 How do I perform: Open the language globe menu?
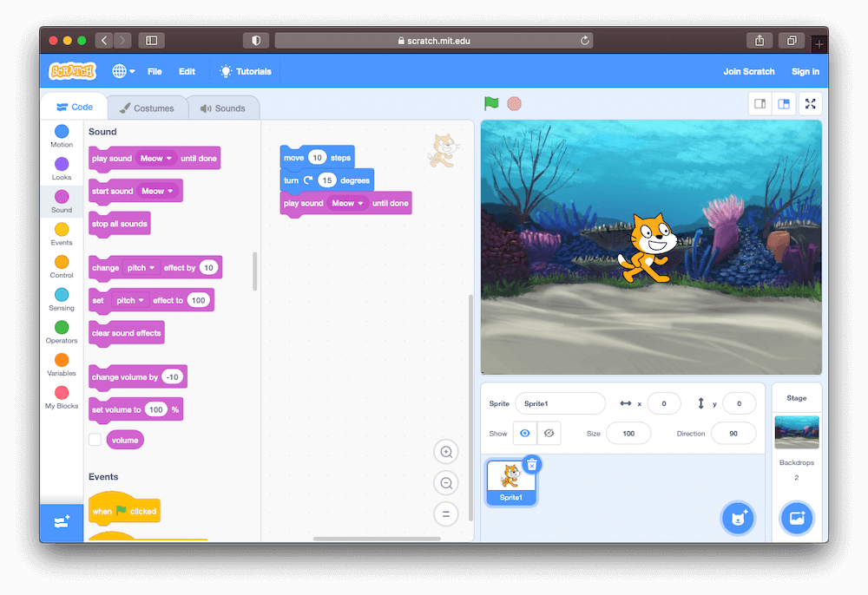pyautogui.click(x=123, y=71)
